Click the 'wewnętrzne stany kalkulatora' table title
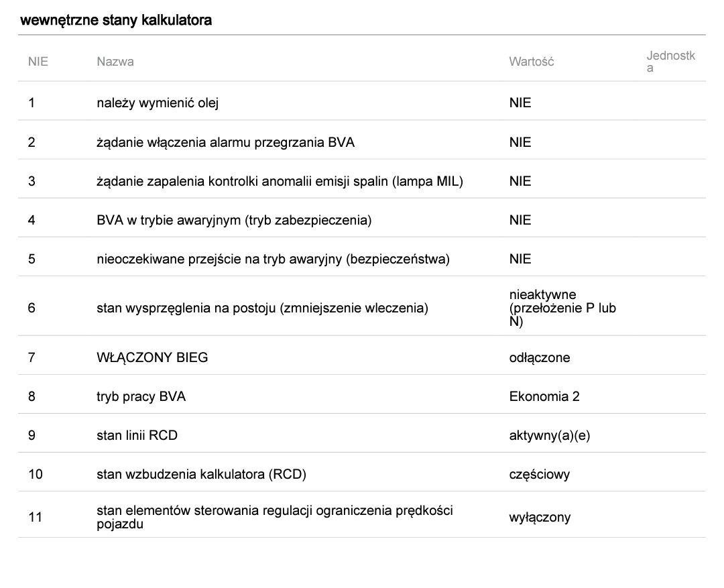This screenshot has width=724, height=588. [x=116, y=20]
